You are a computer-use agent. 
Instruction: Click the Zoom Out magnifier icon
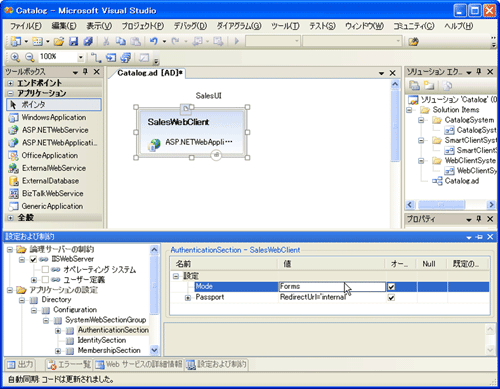[x=30, y=57]
